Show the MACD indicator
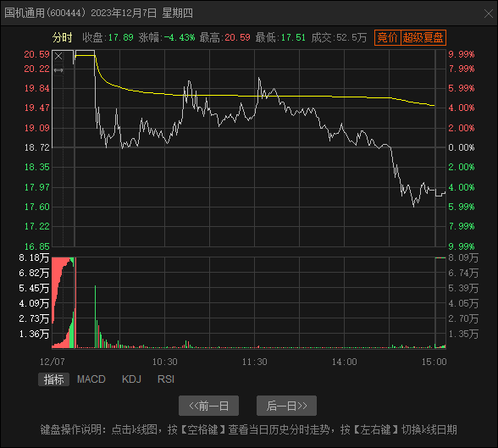 (x=91, y=379)
